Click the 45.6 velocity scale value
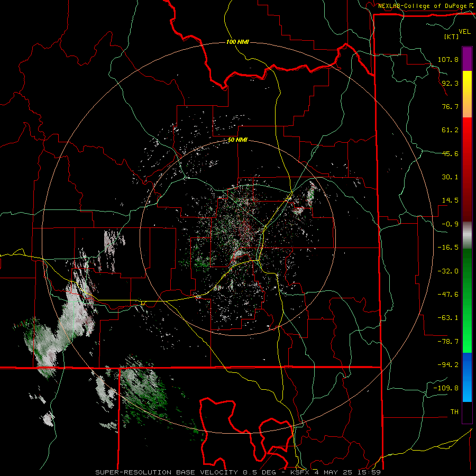Screen dimensions: 476x476 (x=450, y=153)
